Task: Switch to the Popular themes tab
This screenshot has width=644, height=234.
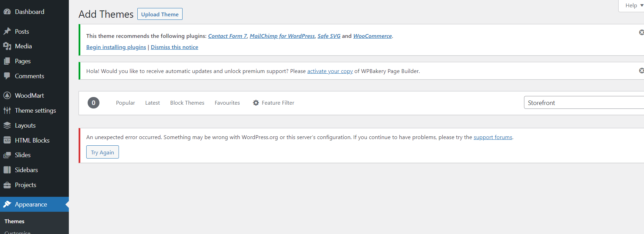Action: (x=125, y=103)
